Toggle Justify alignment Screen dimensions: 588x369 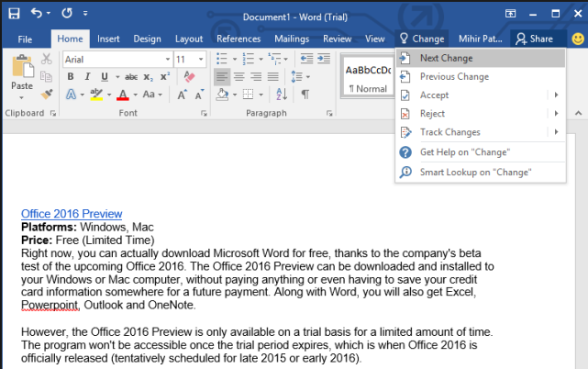pyautogui.click(x=273, y=77)
